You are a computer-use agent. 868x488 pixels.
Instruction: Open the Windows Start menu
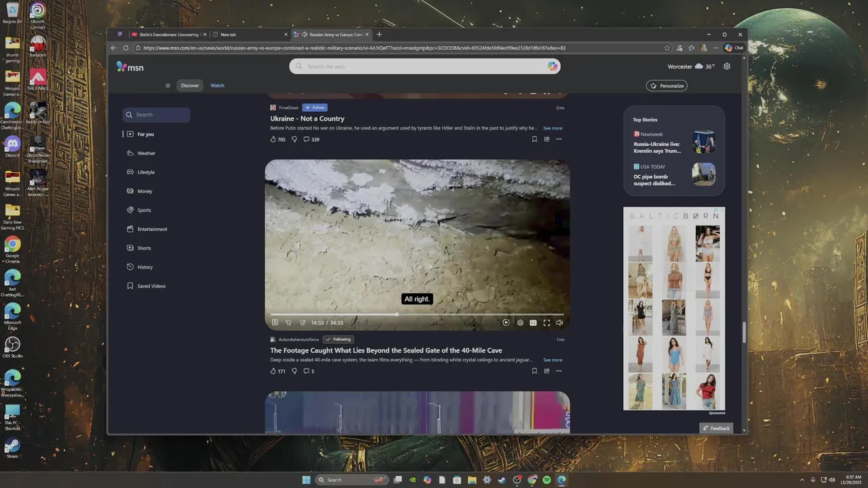pyautogui.click(x=306, y=480)
